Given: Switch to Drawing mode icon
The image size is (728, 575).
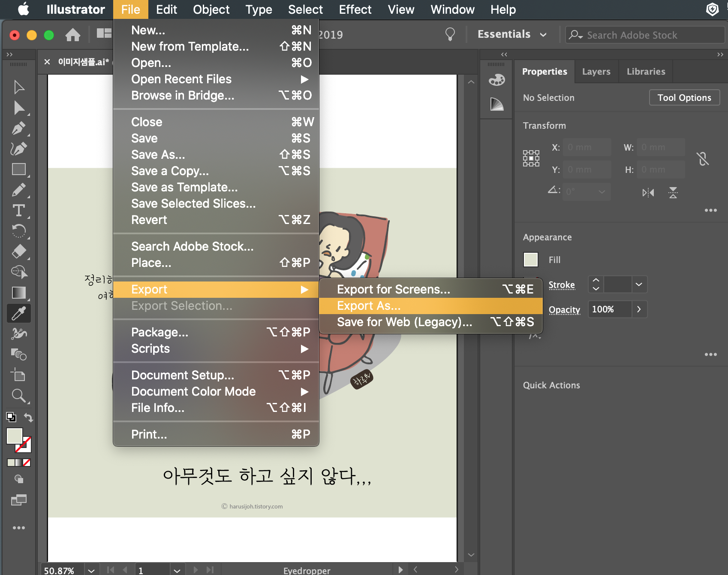Looking at the screenshot, I should pos(19,479).
